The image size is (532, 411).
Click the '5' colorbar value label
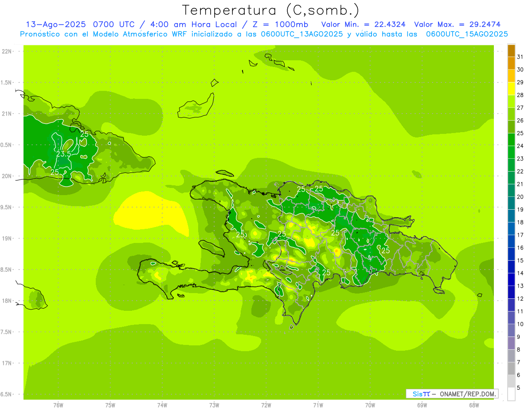point(519,388)
